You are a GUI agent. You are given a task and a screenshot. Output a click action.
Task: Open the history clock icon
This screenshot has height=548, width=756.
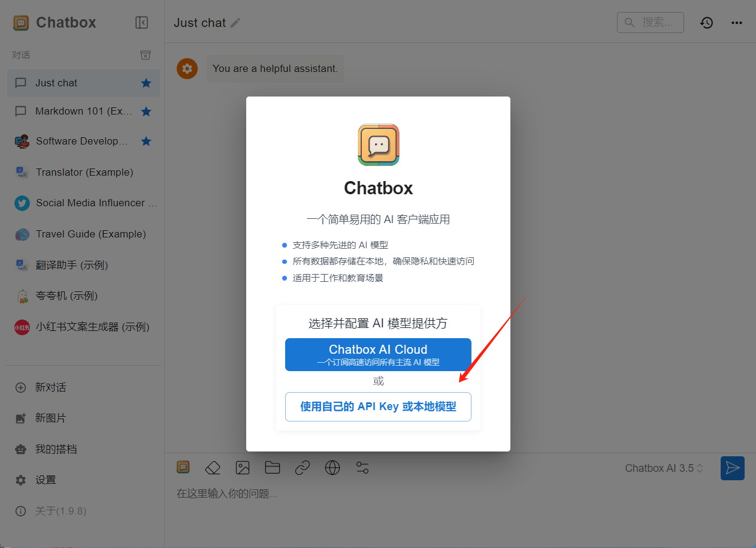pos(707,23)
